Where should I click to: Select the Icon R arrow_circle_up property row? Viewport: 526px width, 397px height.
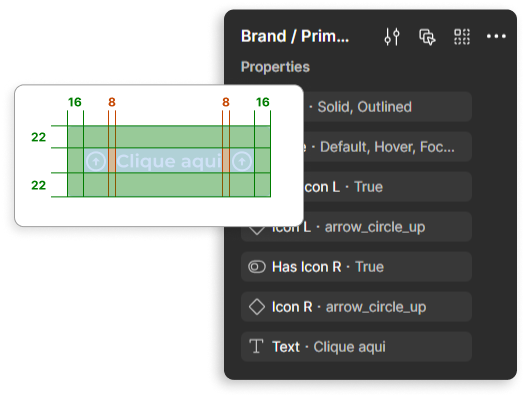point(356,307)
